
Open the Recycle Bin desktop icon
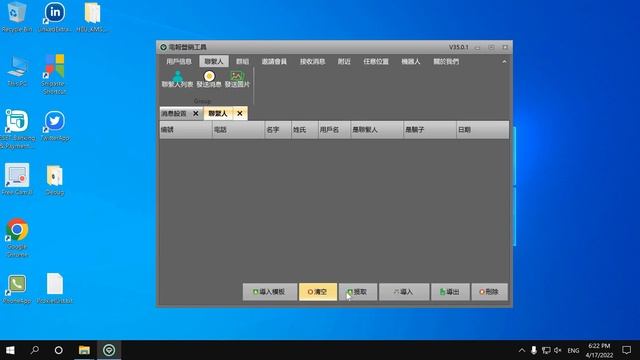pos(17,17)
